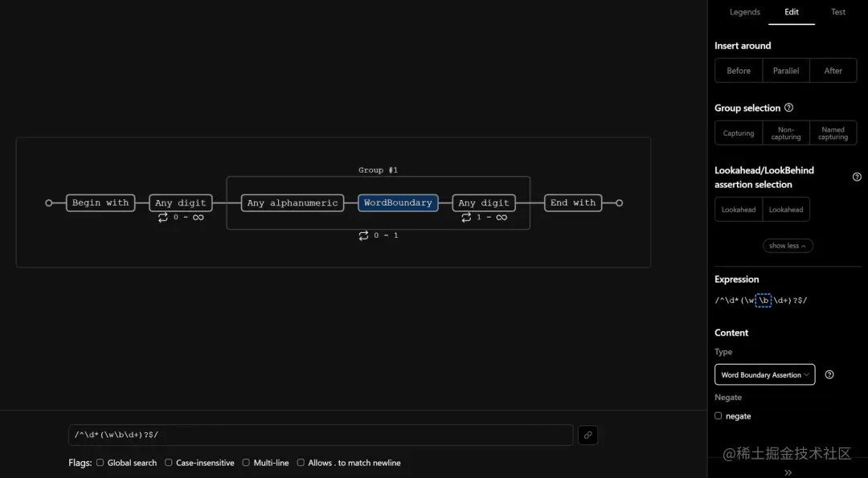Make selection a Capturing group
The width and height of the screenshot is (868, 478).
click(739, 133)
